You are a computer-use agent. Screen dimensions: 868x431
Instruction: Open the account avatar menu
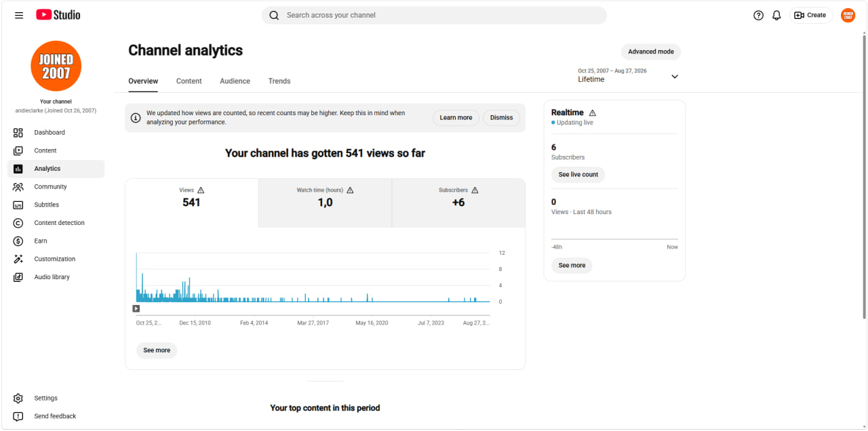[848, 15]
